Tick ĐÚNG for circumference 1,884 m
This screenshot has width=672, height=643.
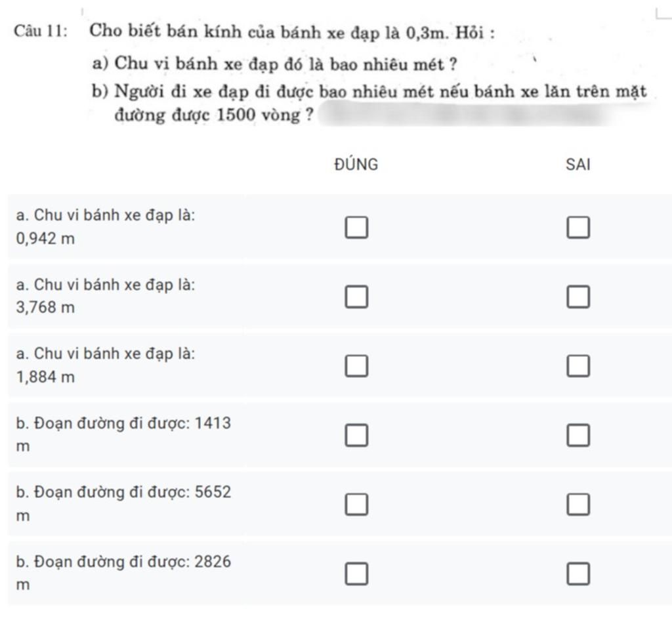(x=356, y=366)
